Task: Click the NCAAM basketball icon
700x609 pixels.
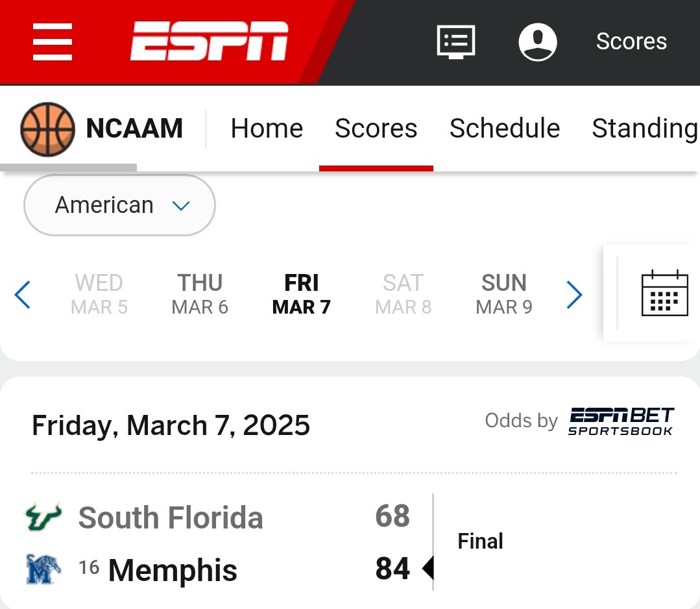Action: coord(47,129)
